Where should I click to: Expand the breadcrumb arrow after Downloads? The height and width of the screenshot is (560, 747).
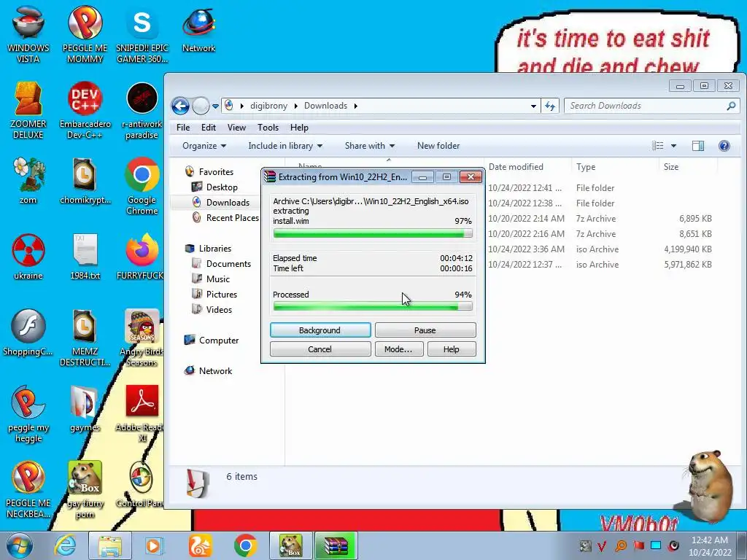tap(355, 106)
